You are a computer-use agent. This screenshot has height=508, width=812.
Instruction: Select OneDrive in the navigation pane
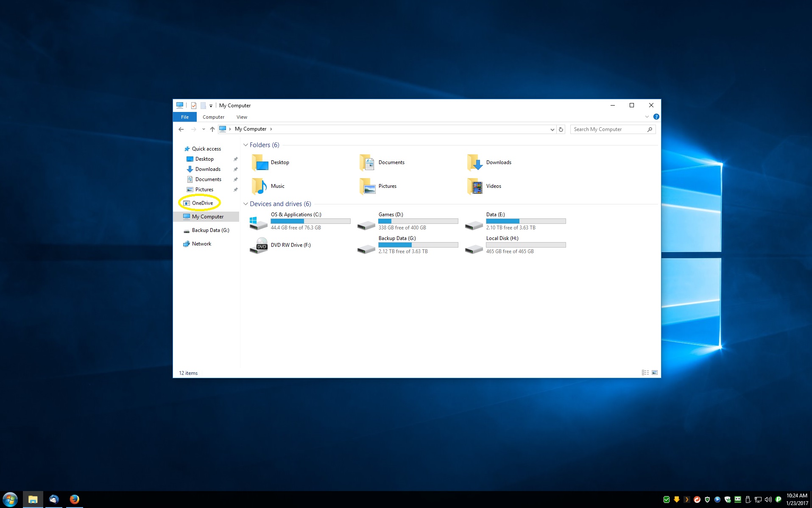pos(202,203)
